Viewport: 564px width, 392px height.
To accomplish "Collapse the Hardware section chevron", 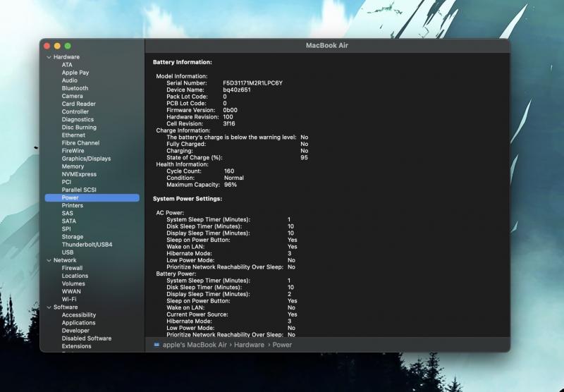I will pos(49,57).
